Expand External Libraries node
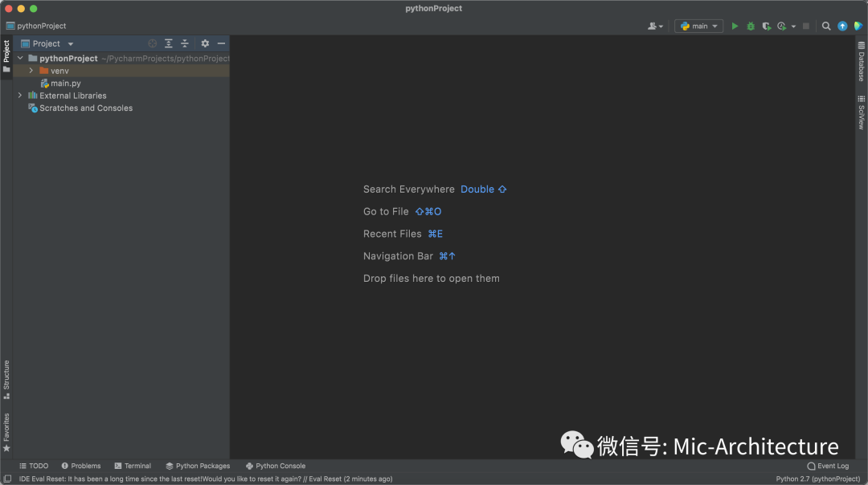This screenshot has width=868, height=485. coord(20,96)
